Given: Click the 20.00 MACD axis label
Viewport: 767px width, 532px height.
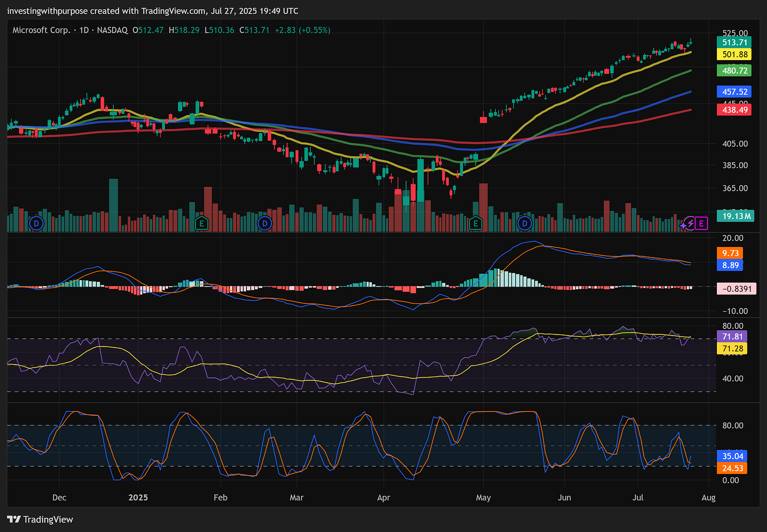Looking at the screenshot, I should click(x=733, y=238).
